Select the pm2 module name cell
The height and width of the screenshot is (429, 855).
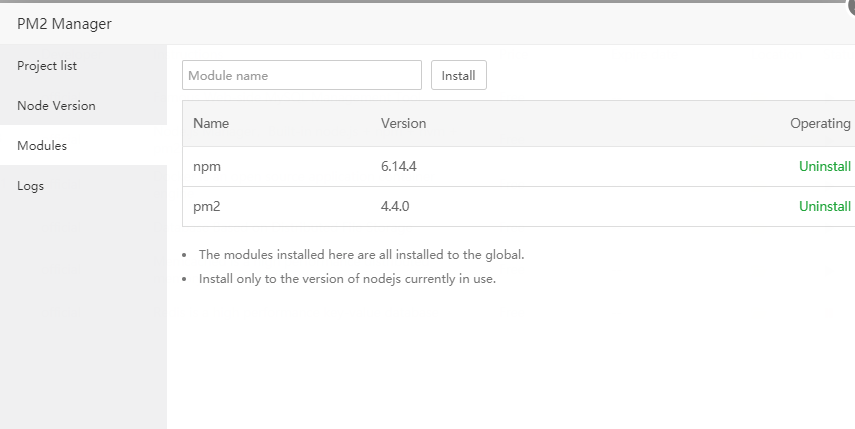(x=208, y=207)
